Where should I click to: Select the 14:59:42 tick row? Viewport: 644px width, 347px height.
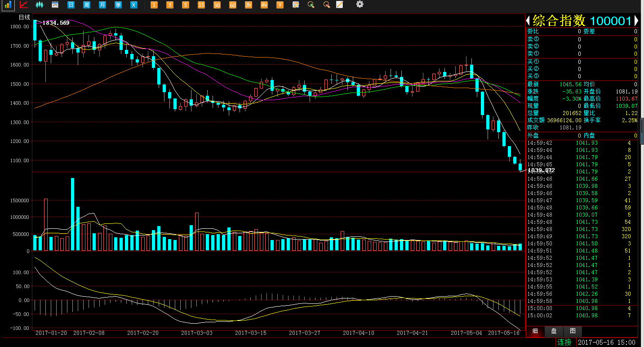(x=582, y=143)
